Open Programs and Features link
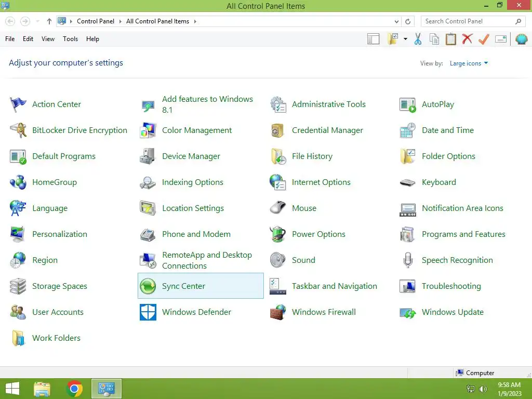This screenshot has width=532, height=399. pos(463,234)
